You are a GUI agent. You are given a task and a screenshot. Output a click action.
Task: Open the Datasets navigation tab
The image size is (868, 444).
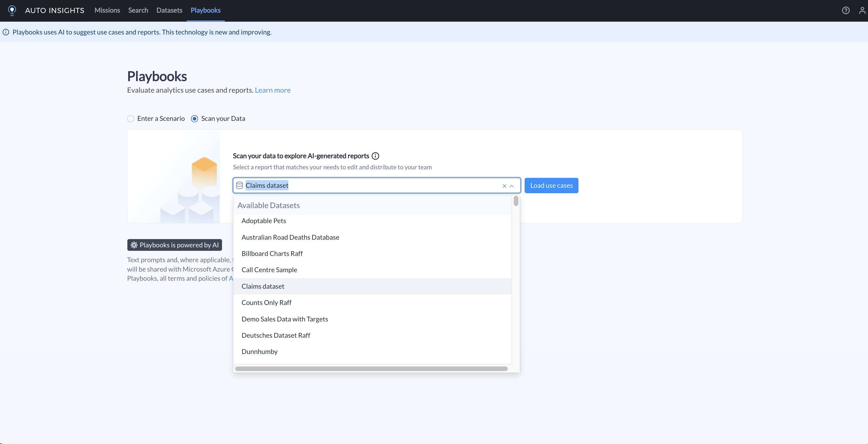[x=169, y=10]
